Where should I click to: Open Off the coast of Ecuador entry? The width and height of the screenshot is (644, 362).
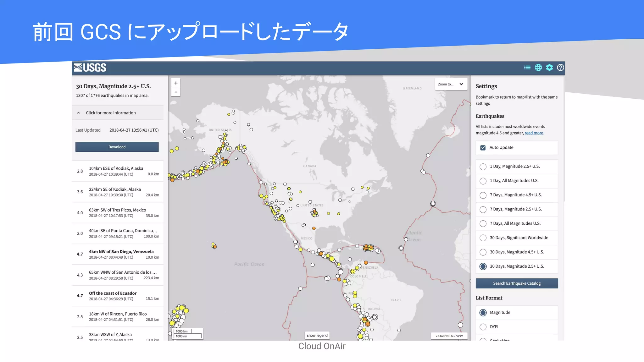click(x=118, y=296)
